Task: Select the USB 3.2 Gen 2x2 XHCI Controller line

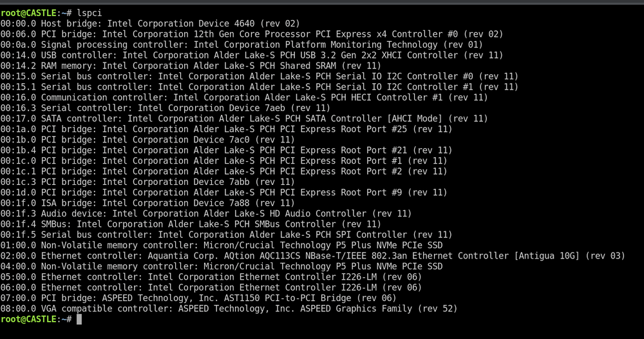Action: coord(252,55)
